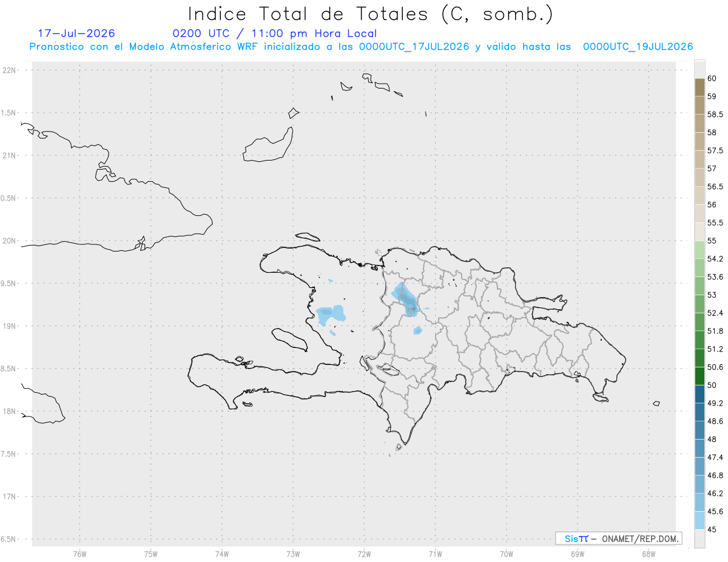Click the colorbar label '47.4'
728x562 pixels.
point(715,457)
